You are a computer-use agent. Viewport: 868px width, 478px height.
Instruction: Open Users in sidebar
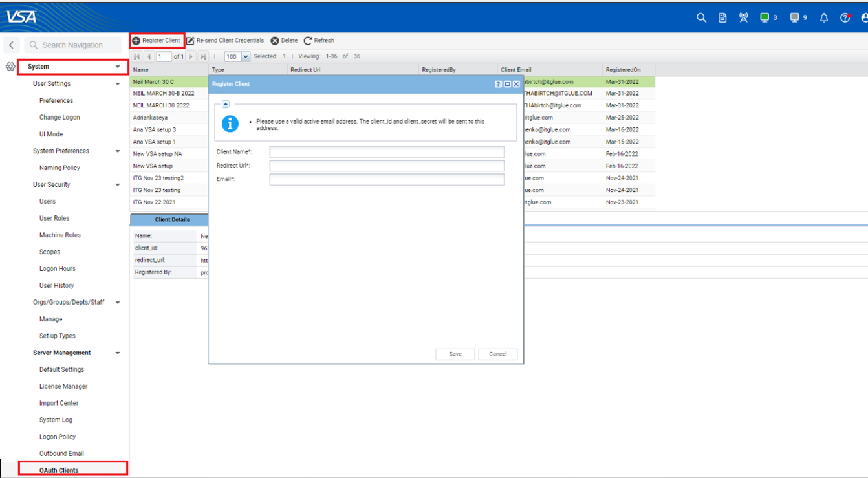coord(47,201)
